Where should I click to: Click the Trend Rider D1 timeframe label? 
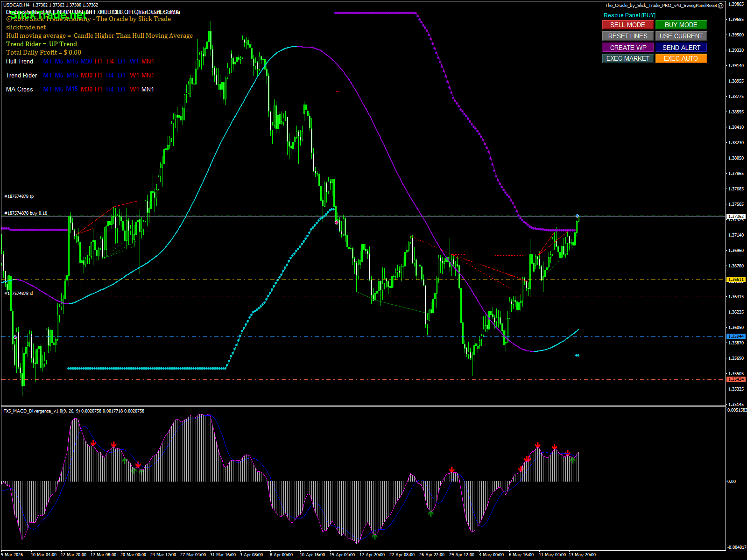(x=122, y=75)
